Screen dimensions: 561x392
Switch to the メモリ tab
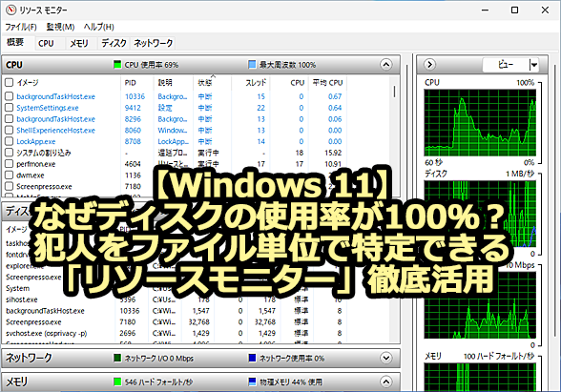78,43
